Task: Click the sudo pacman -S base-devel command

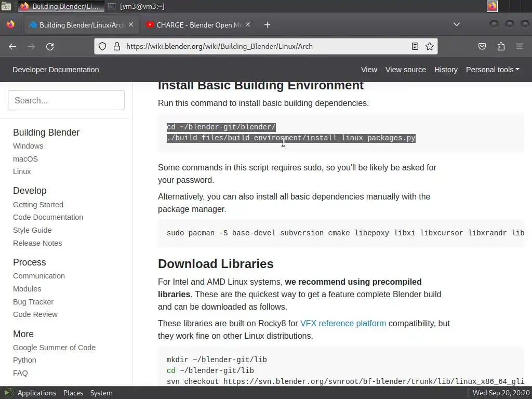Action: [345, 233]
